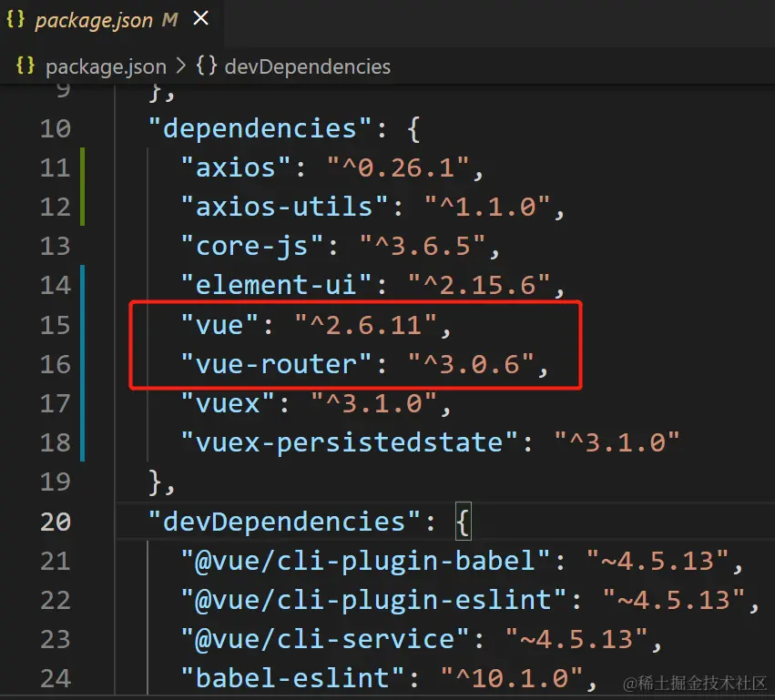This screenshot has height=700, width=775.
Task: Click the "vuex" key on line 17
Action: (228, 403)
